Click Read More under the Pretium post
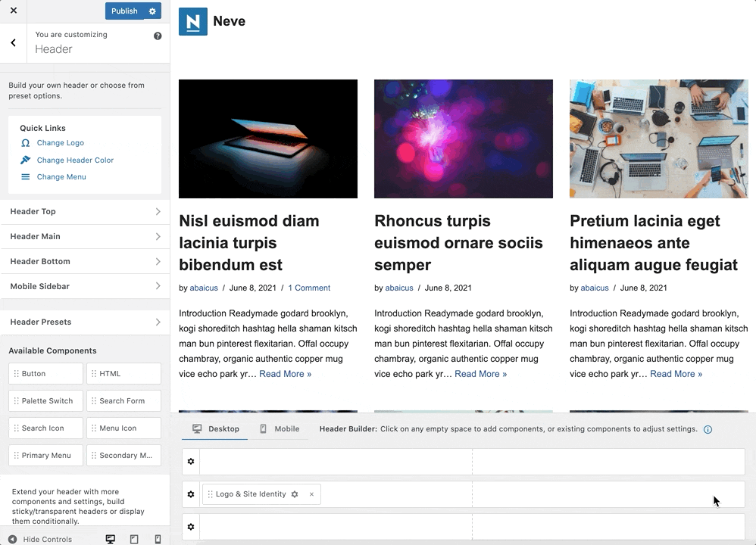The height and width of the screenshot is (545, 756). coord(676,374)
